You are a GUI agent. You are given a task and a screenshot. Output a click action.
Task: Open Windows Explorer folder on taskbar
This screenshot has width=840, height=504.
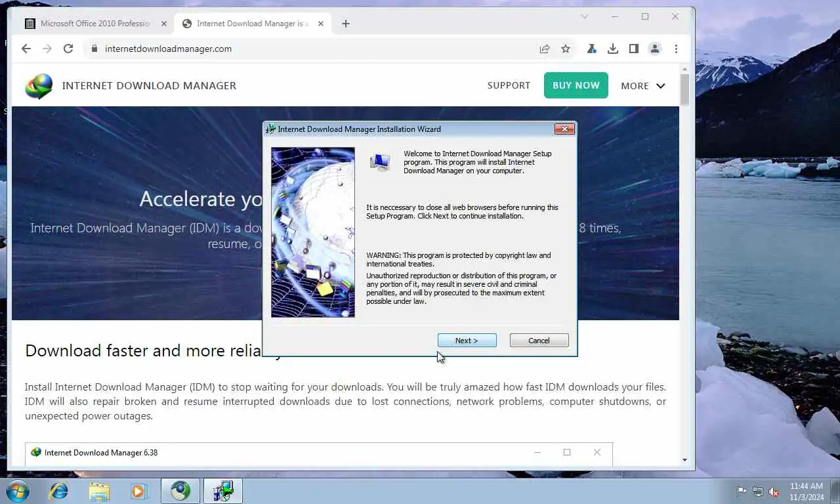tap(99, 491)
